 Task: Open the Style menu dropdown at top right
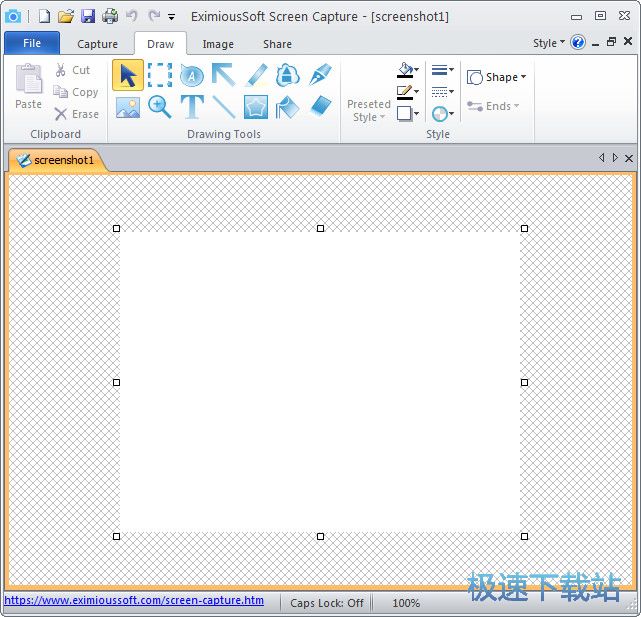548,43
